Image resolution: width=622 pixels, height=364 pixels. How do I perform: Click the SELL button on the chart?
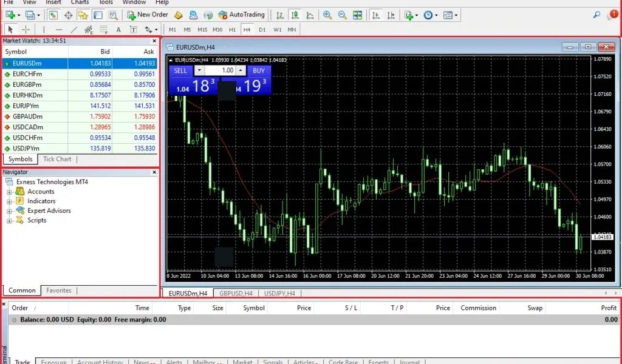coord(180,70)
